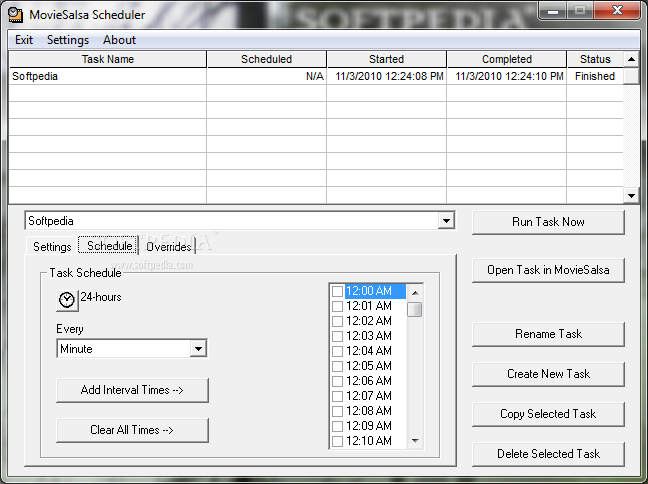648x484 pixels.
Task: Click Create New Task button
Action: [548, 374]
